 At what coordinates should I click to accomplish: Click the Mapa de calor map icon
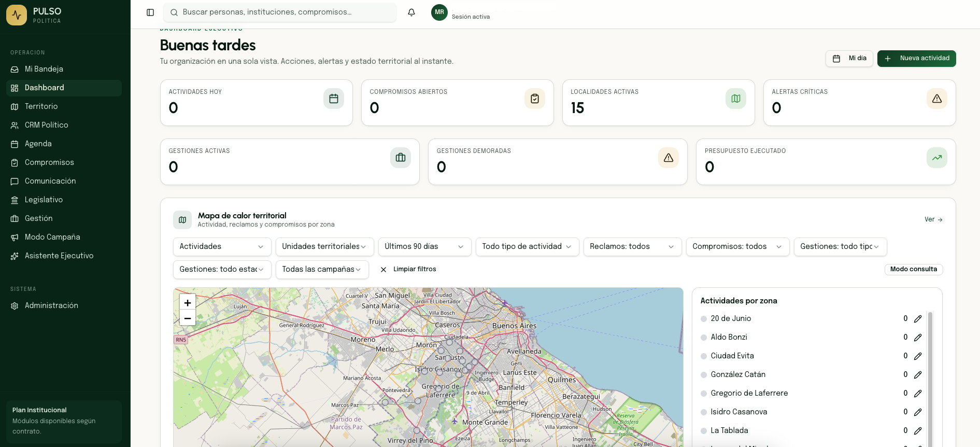(182, 220)
